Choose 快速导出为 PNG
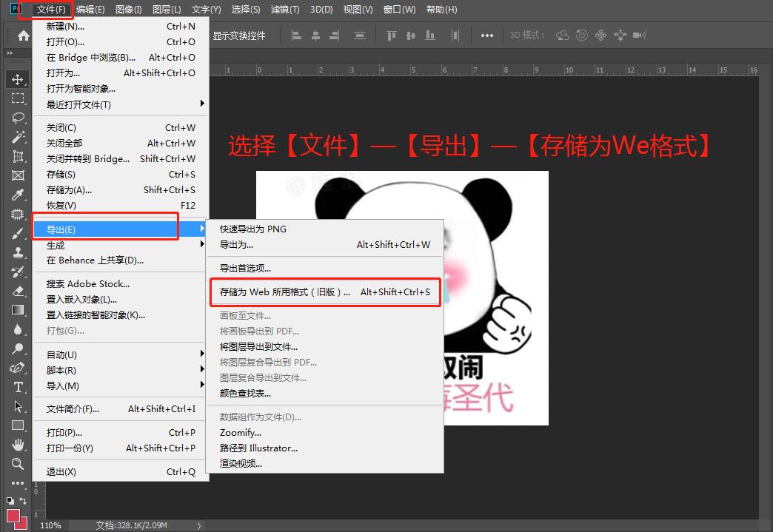773x532 pixels. (x=252, y=229)
